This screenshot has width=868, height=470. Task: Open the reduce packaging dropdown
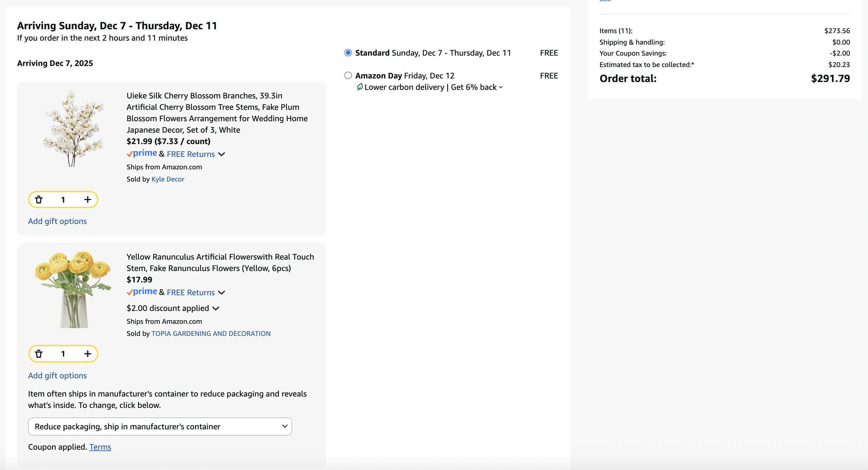click(x=160, y=426)
